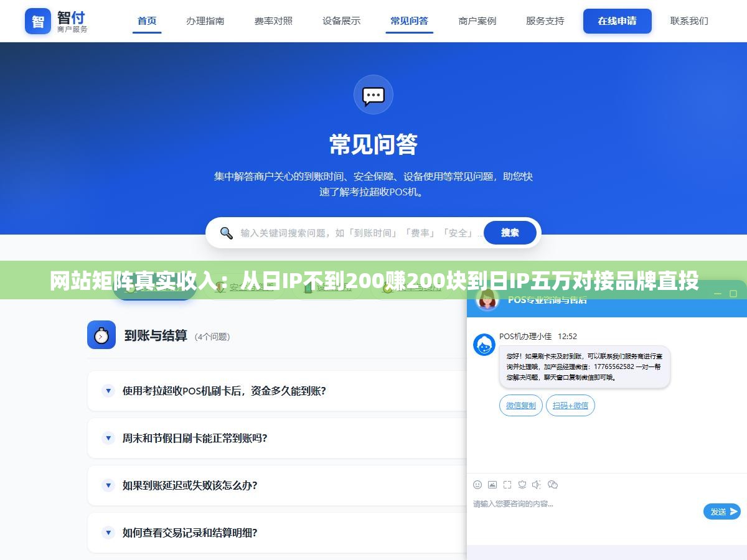The height and width of the screenshot is (560, 747).
Task: Click the 到账与结算 section heading
Action: coord(156,335)
